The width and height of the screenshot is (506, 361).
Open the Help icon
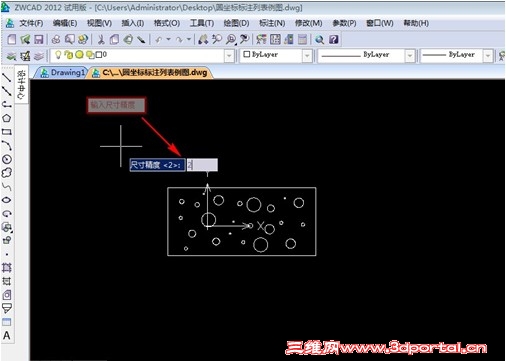pos(334,39)
